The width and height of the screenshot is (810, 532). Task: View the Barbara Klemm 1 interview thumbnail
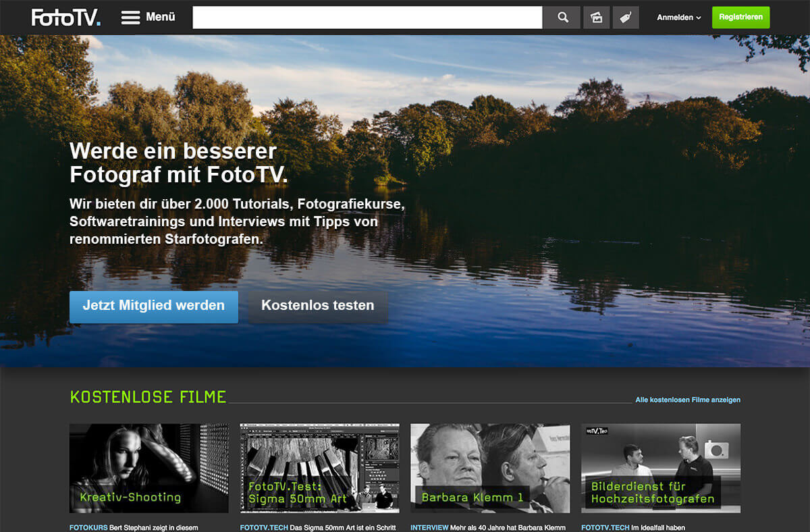[490, 468]
